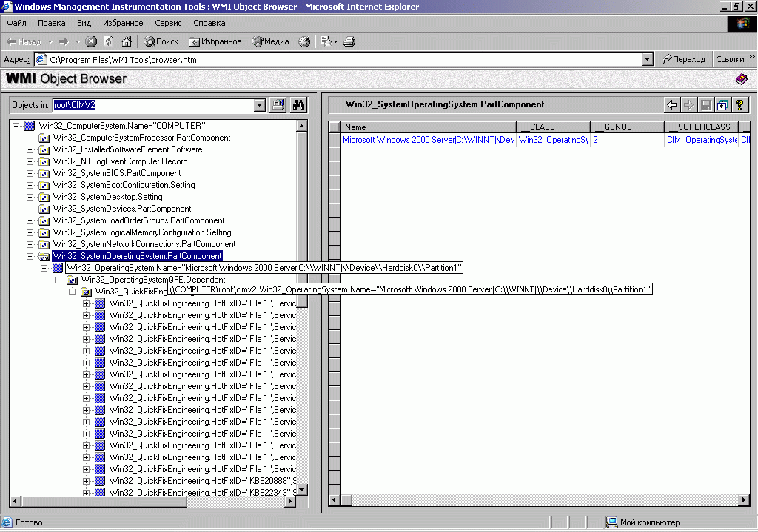Open the Избранное menu

tap(123, 23)
